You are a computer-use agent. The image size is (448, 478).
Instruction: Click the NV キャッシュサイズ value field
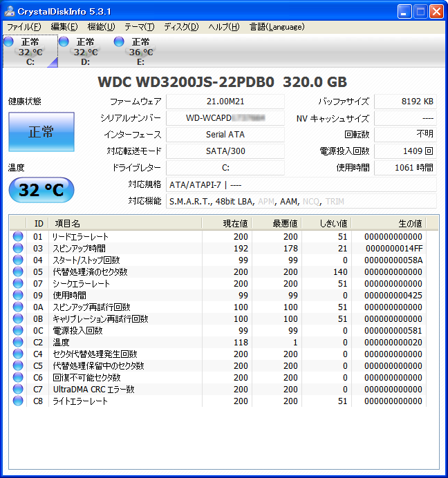point(405,118)
